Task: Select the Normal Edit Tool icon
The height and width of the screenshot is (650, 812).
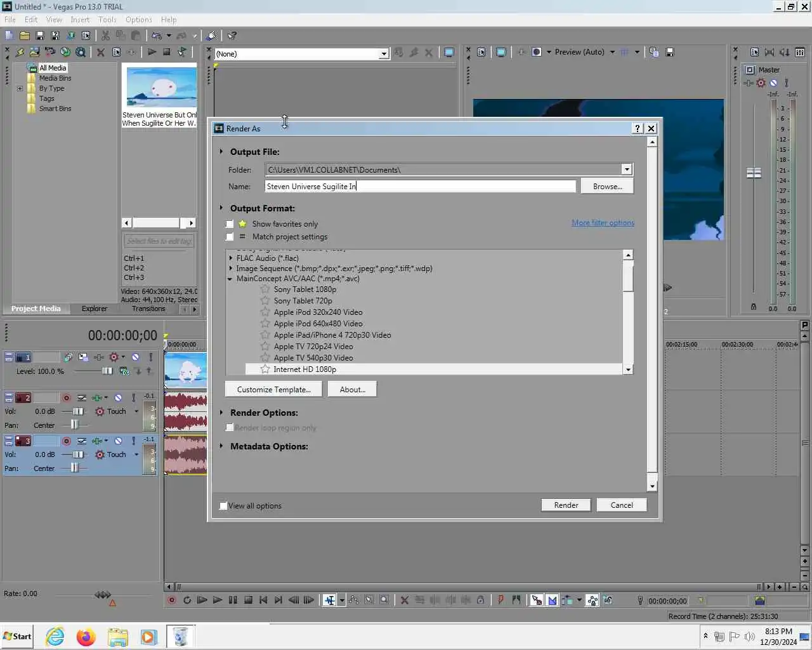Action: click(329, 600)
